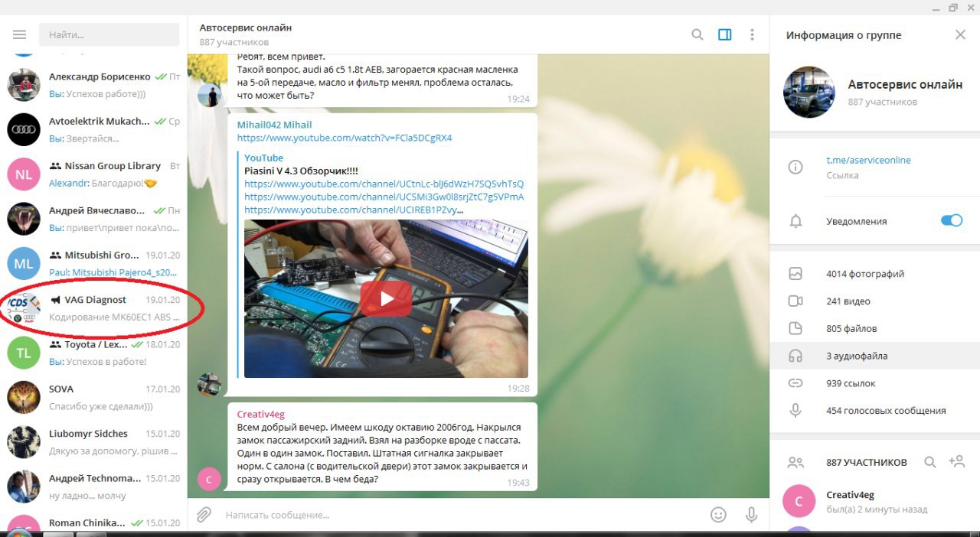Click the YouTube site name in link preview
This screenshot has height=537, width=980.
[263, 158]
